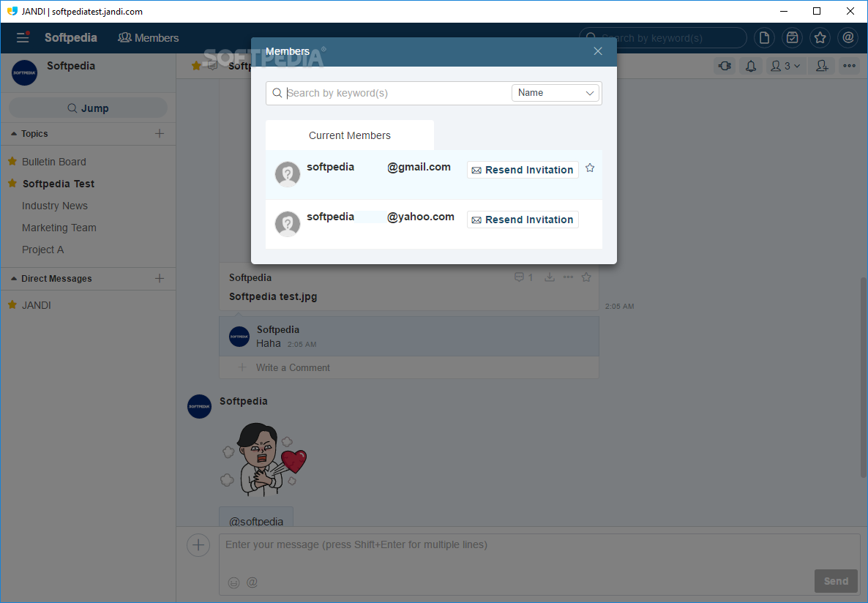Resend invitation to the yahoo.com member
Screen dimensions: 868x603
pos(523,220)
